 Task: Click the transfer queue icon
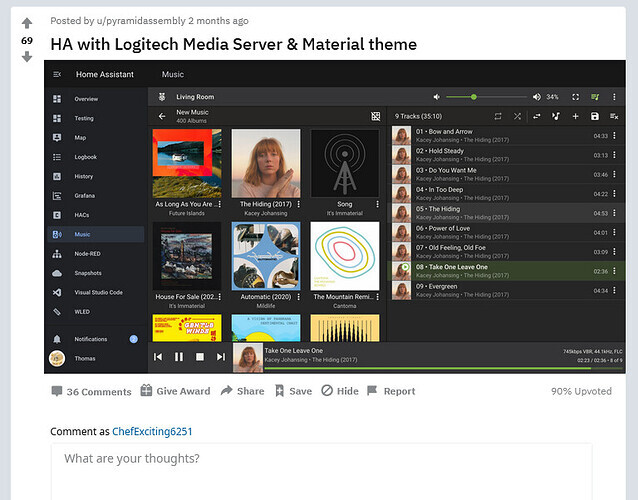pos(537,116)
